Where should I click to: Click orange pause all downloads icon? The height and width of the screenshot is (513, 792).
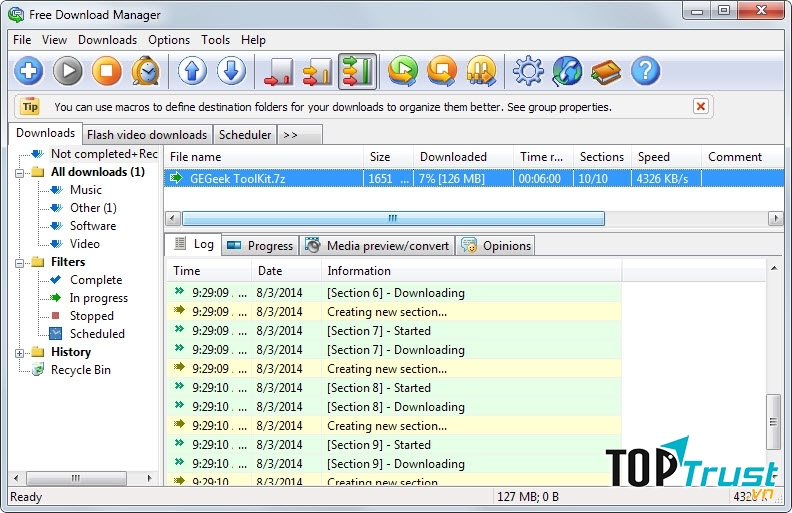[481, 71]
